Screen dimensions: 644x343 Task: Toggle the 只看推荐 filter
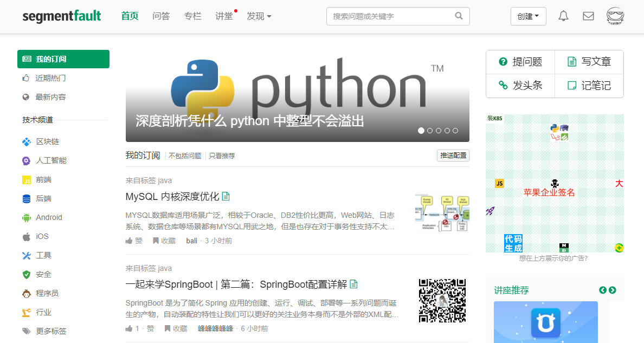(222, 156)
